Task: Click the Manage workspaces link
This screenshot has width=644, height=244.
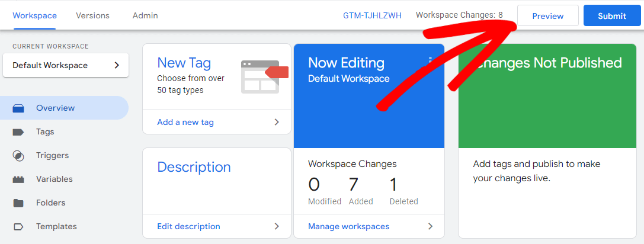Action: 349,226
